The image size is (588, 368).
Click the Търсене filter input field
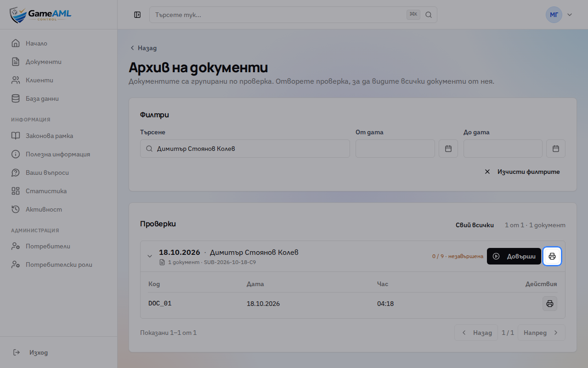(245, 149)
